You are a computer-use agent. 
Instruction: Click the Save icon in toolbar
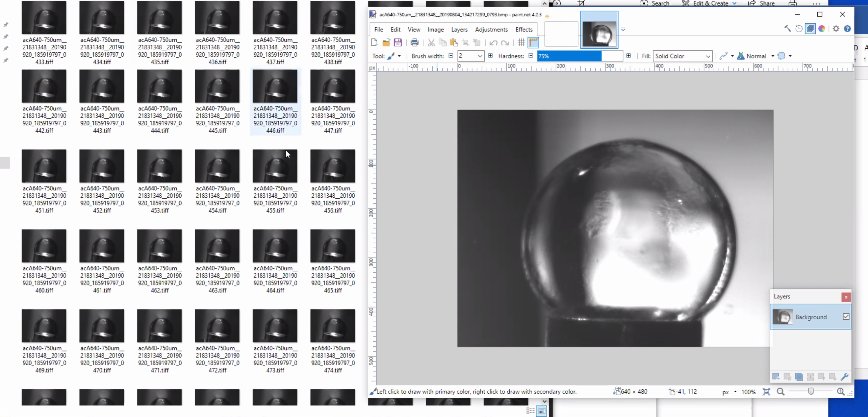tap(397, 42)
